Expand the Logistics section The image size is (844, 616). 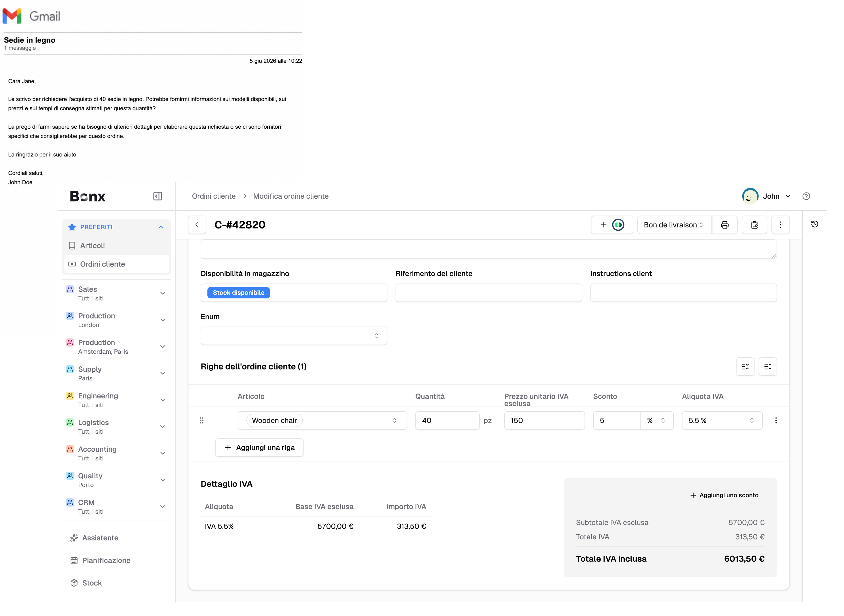pos(163,427)
